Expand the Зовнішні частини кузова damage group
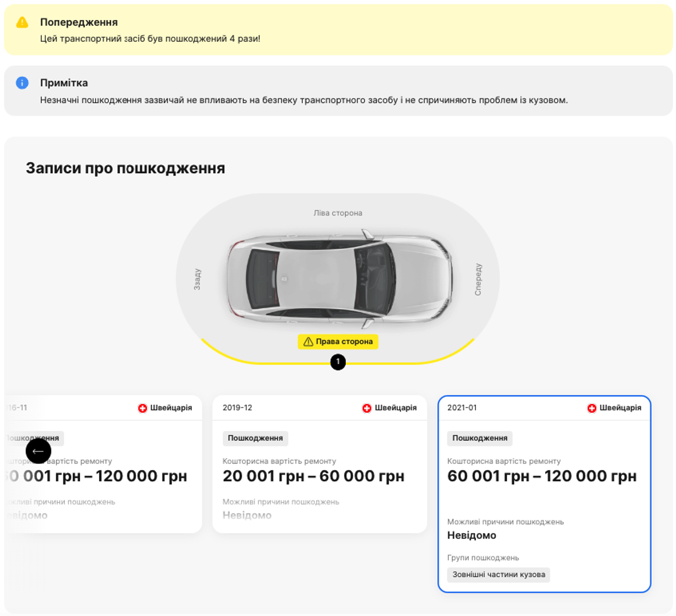Screen dimensions: 676x616 click(498, 575)
